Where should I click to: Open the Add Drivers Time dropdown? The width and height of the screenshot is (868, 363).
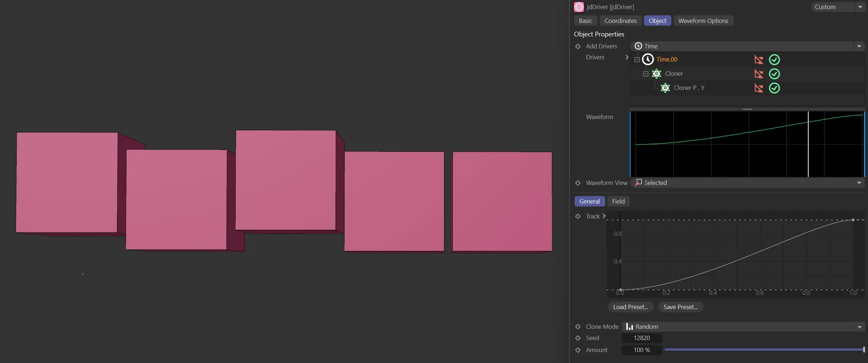coord(747,46)
